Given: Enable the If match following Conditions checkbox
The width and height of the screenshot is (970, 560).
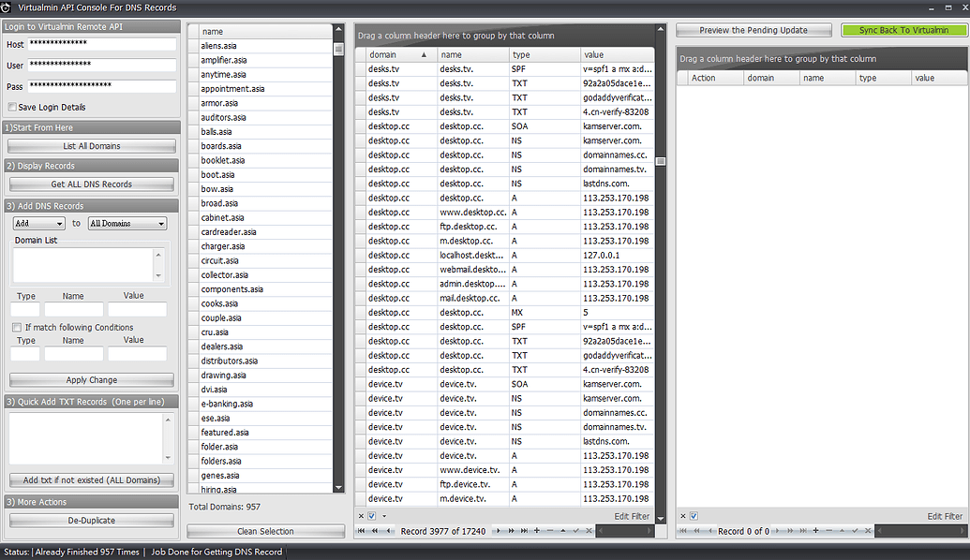Looking at the screenshot, I should (16, 327).
